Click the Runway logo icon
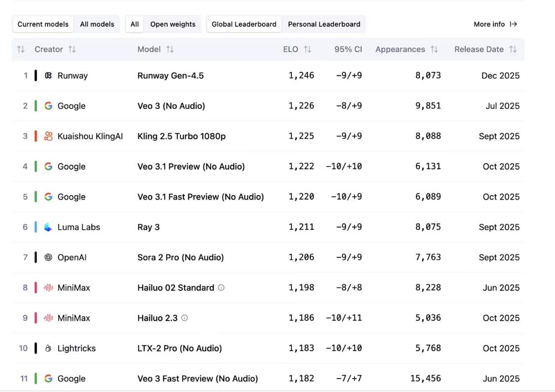This screenshot has width=555, height=392. point(48,75)
